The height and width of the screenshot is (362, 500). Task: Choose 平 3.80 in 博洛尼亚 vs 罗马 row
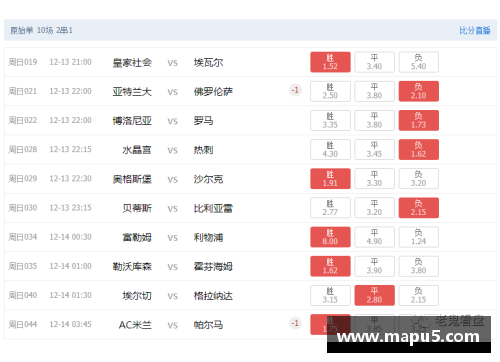pos(374,120)
